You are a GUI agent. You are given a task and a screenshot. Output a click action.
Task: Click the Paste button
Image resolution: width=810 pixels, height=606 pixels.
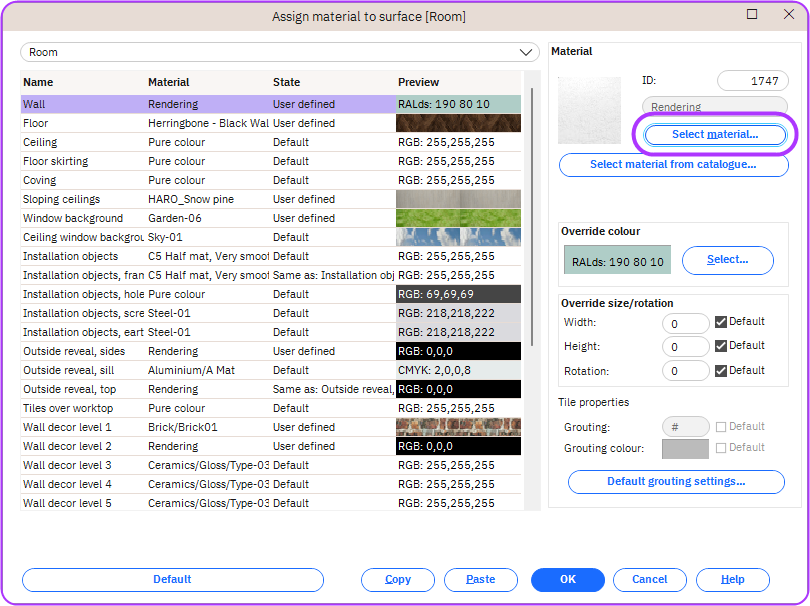[480, 580]
